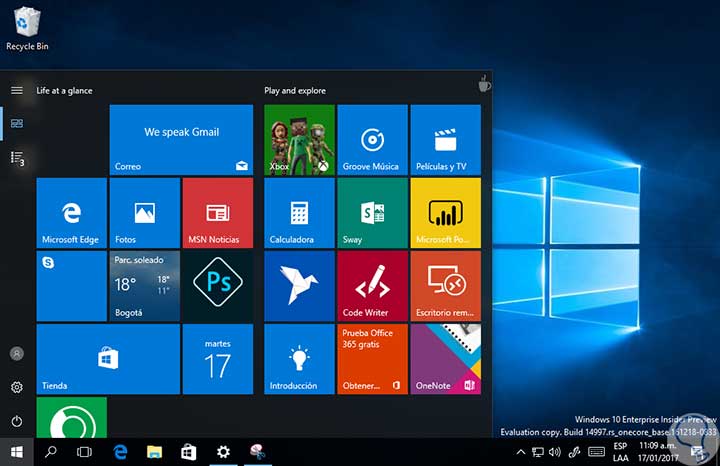
Task: Launch the Calculadora tile
Action: [299, 213]
